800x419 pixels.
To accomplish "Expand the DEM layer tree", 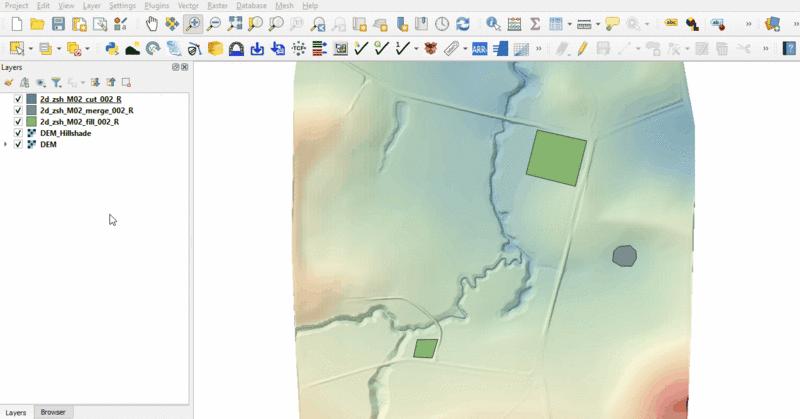I will 7,144.
